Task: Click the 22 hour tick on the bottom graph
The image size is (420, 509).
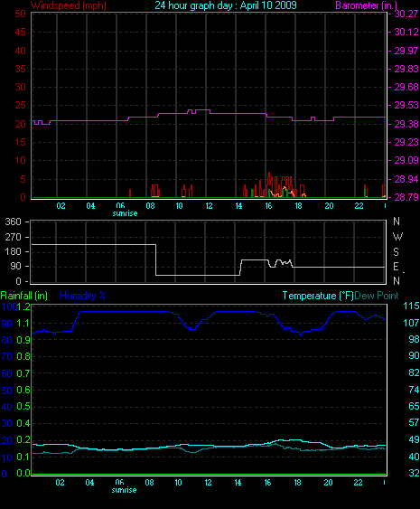Action: [x=358, y=483]
